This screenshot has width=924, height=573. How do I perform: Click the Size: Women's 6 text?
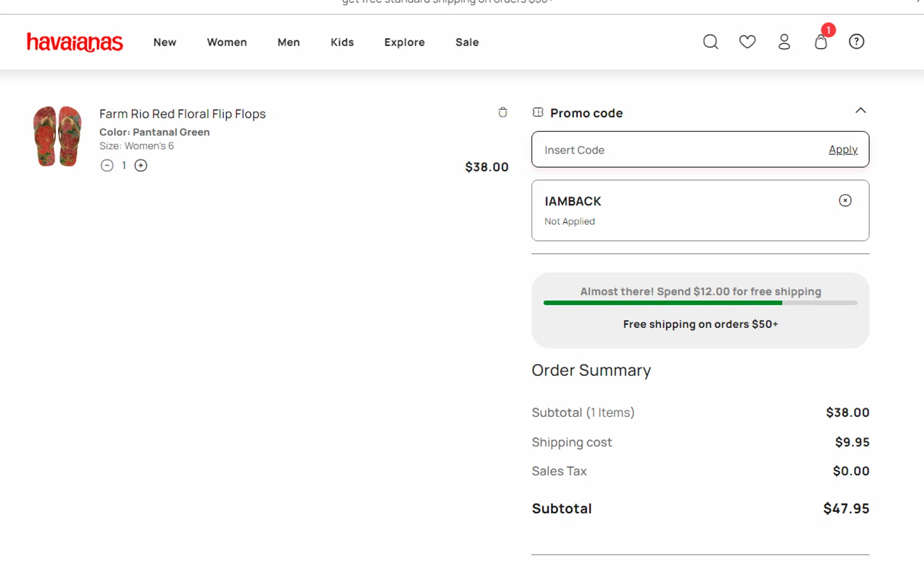tap(137, 146)
